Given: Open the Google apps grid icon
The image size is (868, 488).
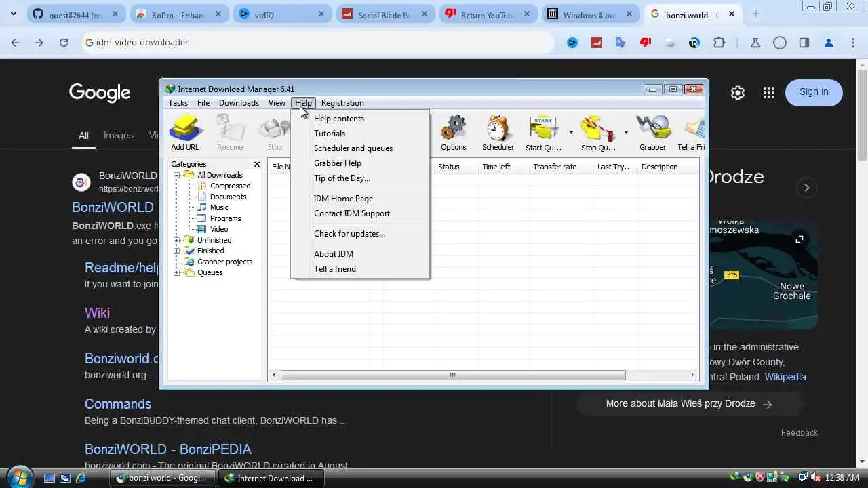Looking at the screenshot, I should click(x=768, y=93).
